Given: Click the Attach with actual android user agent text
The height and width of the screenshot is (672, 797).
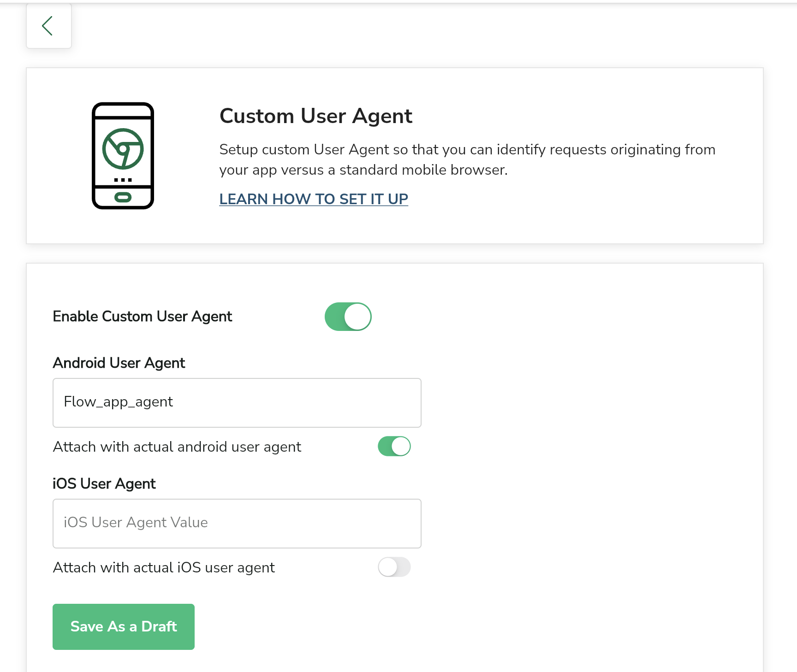Looking at the screenshot, I should pos(177,447).
